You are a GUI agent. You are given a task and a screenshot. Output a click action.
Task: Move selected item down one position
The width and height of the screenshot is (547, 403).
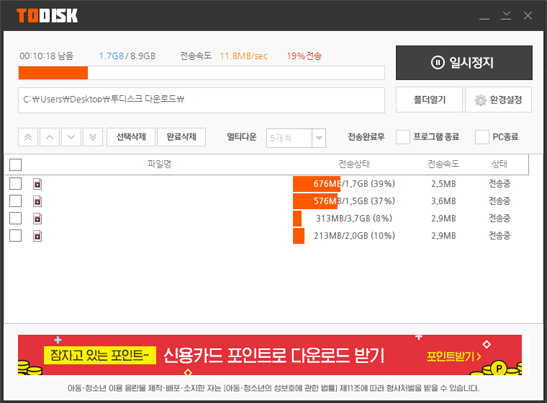[71, 137]
